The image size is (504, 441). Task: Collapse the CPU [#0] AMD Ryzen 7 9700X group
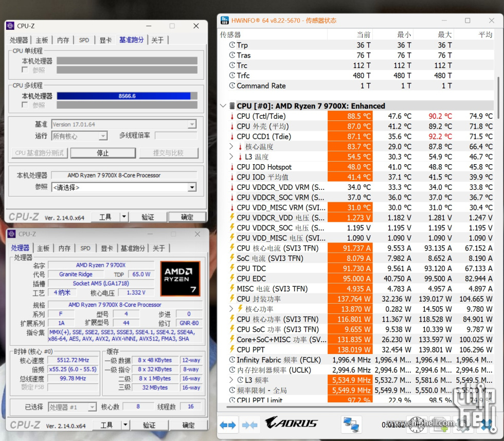pos(223,106)
